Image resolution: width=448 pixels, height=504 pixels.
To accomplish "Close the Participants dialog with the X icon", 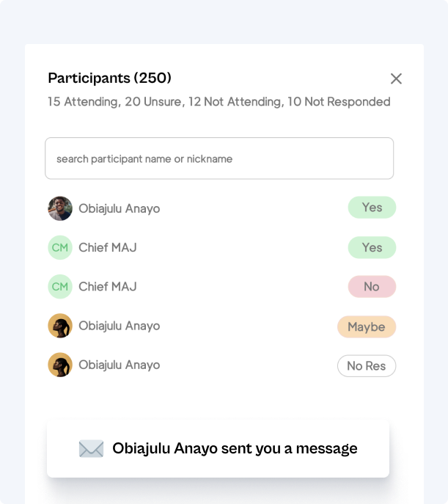I will [396, 78].
